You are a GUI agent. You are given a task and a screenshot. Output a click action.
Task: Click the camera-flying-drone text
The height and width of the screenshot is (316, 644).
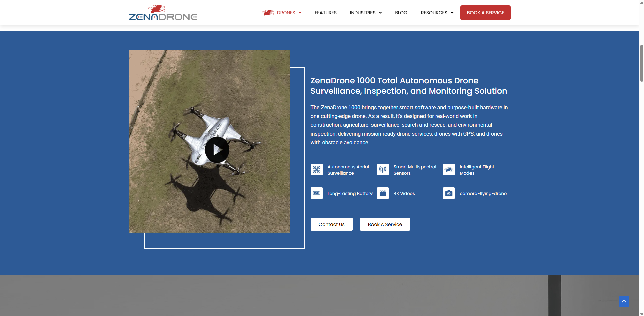click(x=483, y=193)
